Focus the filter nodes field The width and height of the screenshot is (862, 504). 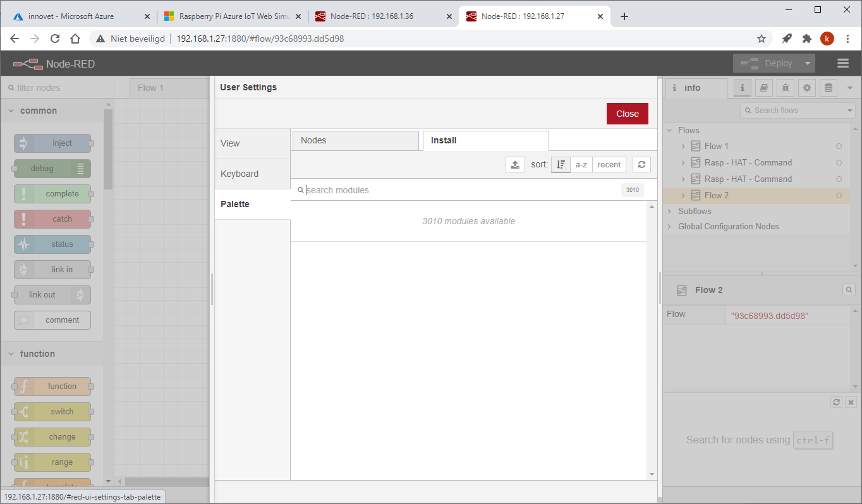[x=57, y=88]
